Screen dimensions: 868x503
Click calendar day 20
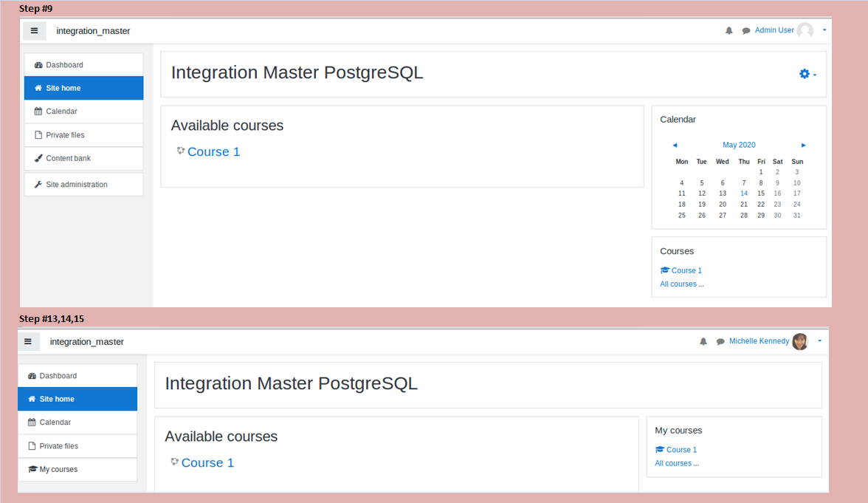(x=723, y=205)
